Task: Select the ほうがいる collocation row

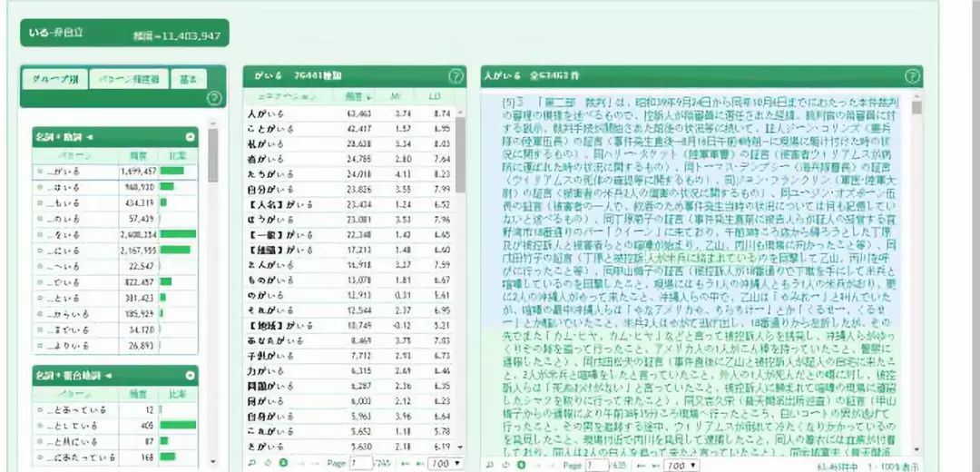Action: coord(349,220)
